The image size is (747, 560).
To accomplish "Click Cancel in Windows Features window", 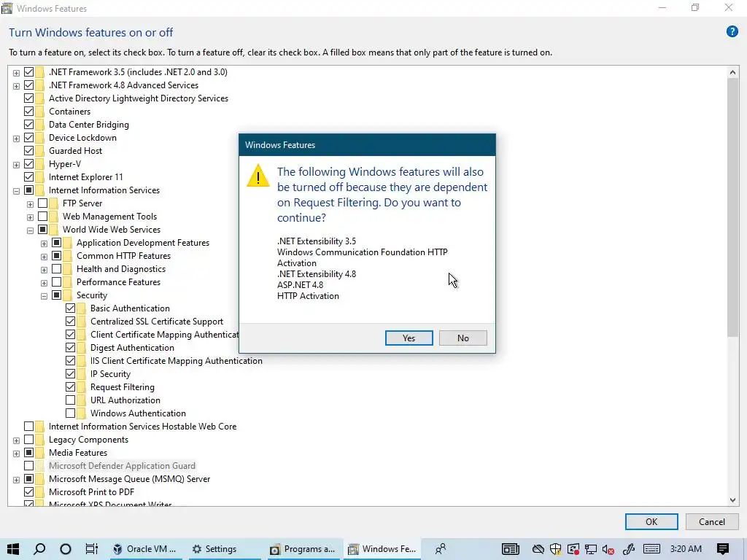I will (712, 521).
